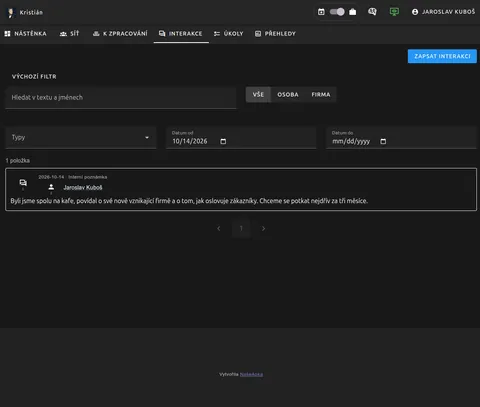Select the Interakce tab

tap(181, 34)
